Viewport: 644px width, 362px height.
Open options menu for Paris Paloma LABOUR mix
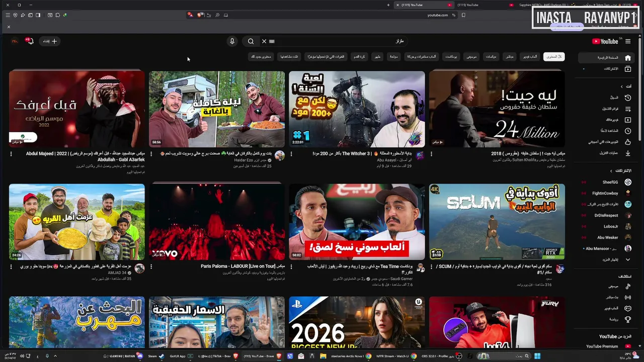[x=151, y=266]
